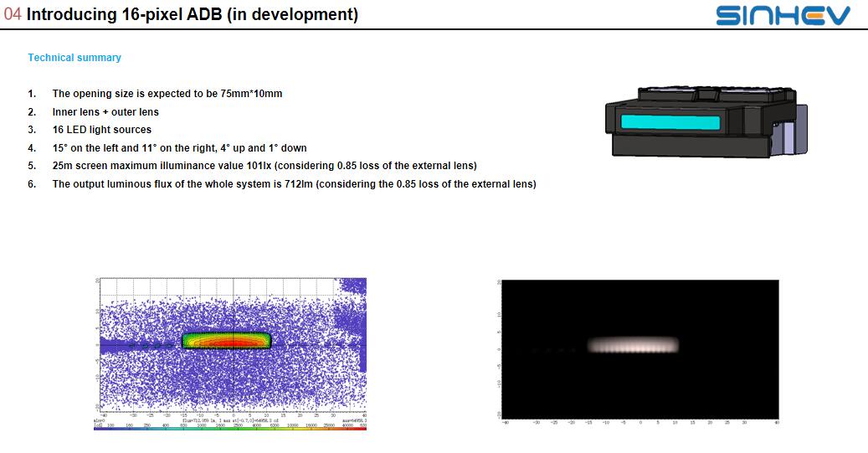Select the slide number 04
The height and width of the screenshot is (453, 868).
[13, 15]
